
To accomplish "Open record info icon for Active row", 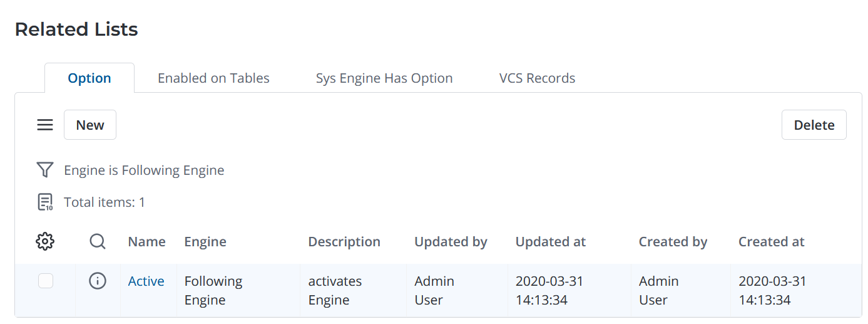I will [x=98, y=281].
